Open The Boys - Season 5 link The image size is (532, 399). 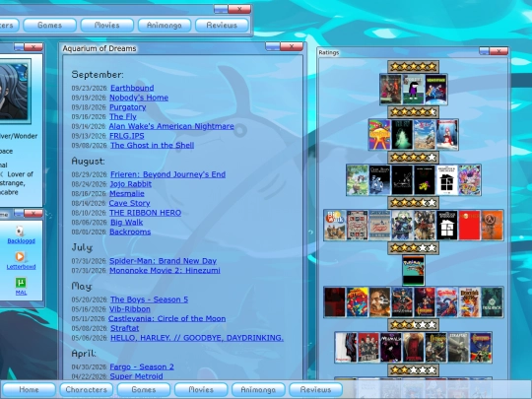click(149, 299)
